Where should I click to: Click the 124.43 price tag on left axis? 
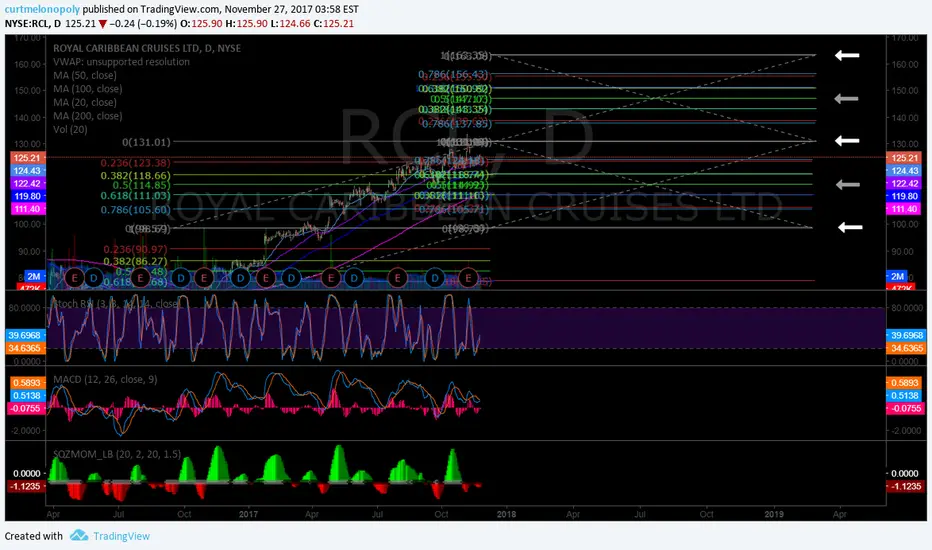[x=27, y=171]
